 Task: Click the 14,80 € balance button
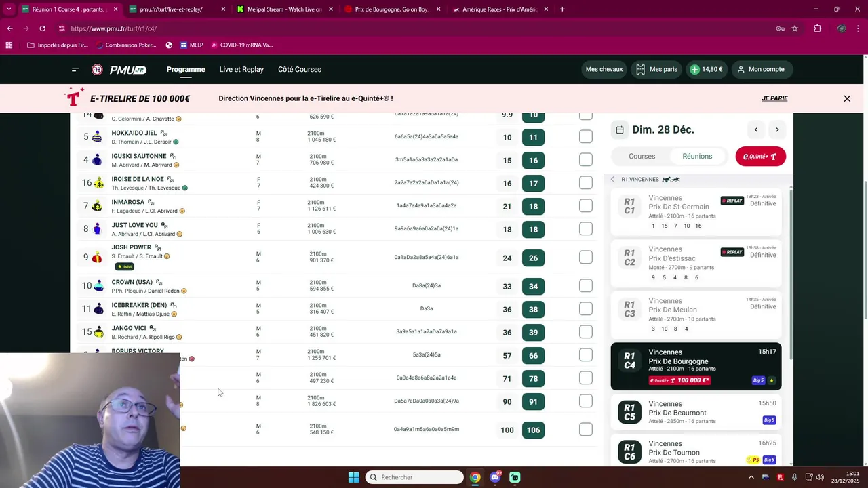[x=707, y=69]
